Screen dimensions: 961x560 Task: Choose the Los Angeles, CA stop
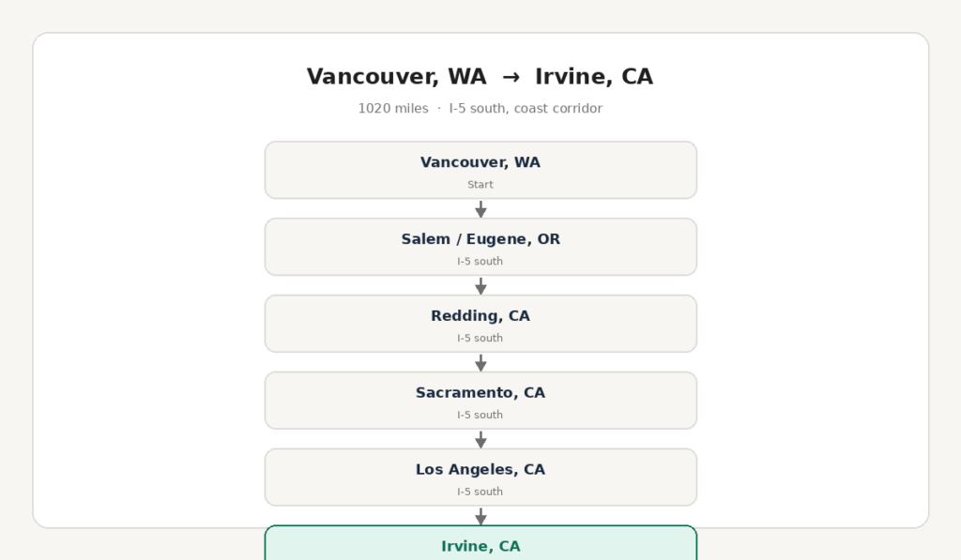click(480, 477)
